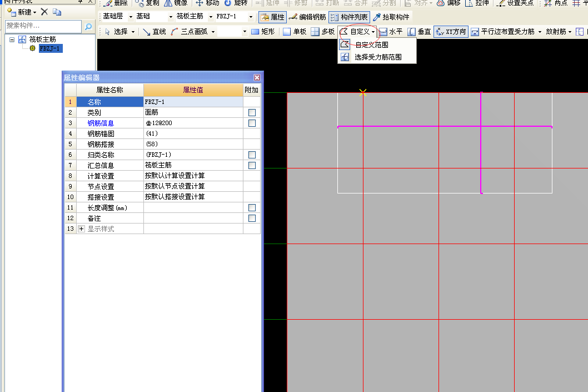Toggle the 长度调整 row 附加 checkbox
This screenshot has width=588, height=392.
[252, 207]
